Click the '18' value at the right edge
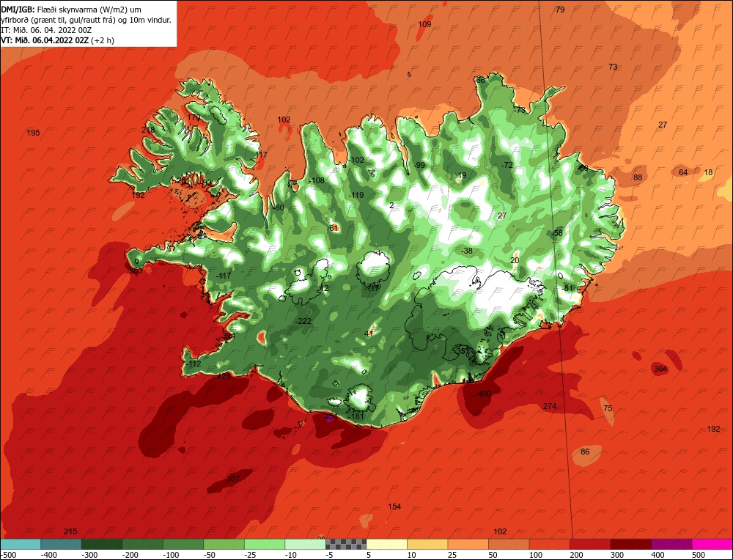Viewport: 733px width, 560px height. [x=709, y=172]
